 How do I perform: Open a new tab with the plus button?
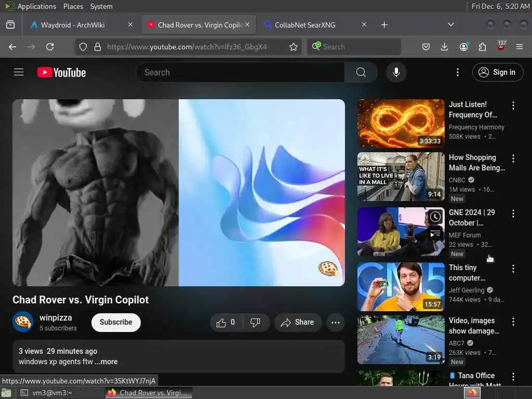point(384,25)
